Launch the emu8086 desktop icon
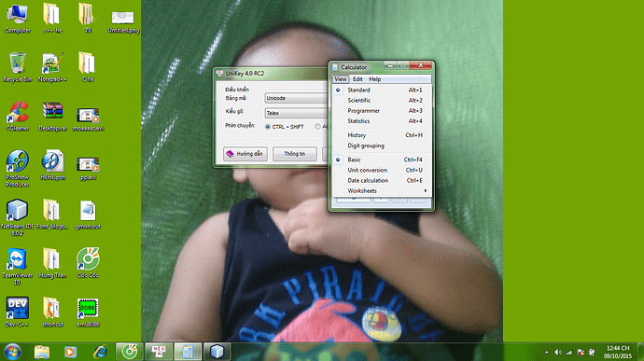Viewport: 644px width, 361px height. 88,312
